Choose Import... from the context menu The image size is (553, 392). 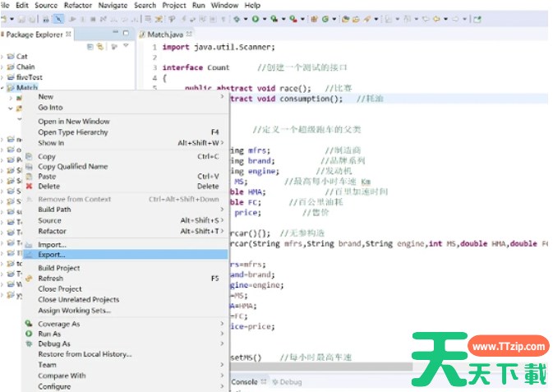point(51,245)
